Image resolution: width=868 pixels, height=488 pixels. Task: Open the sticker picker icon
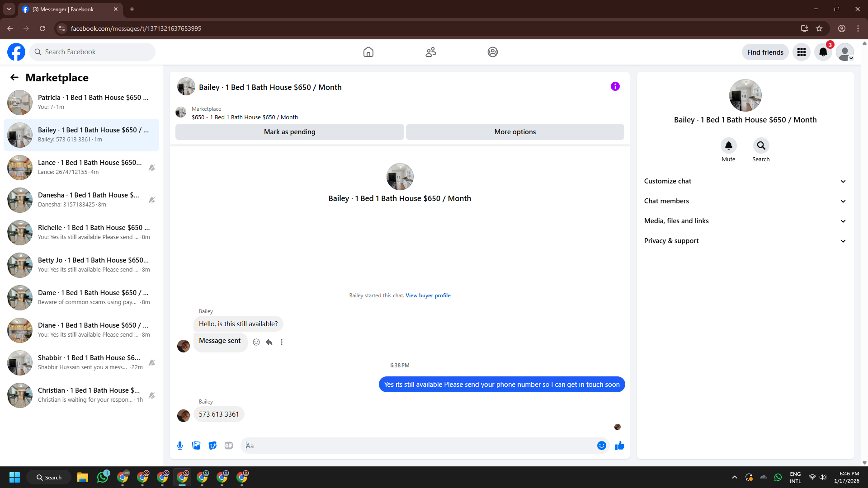click(212, 446)
